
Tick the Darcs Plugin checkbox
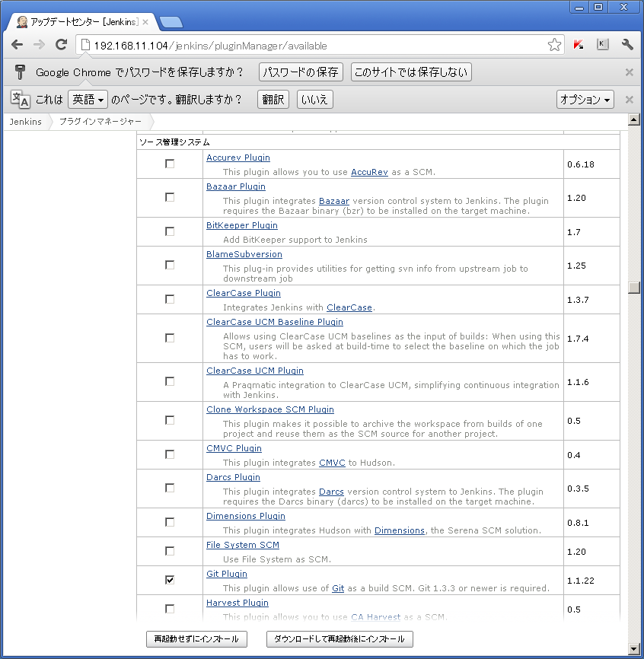(x=170, y=489)
